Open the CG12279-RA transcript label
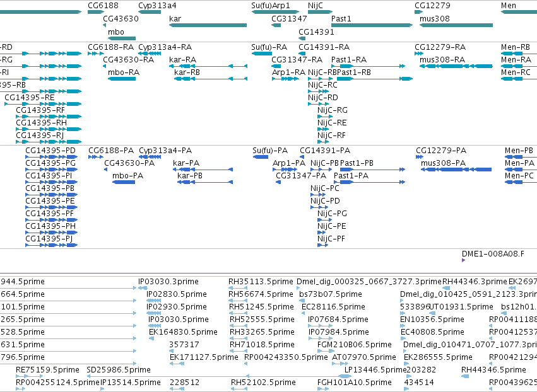This screenshot has height=392, width=537. point(440,47)
